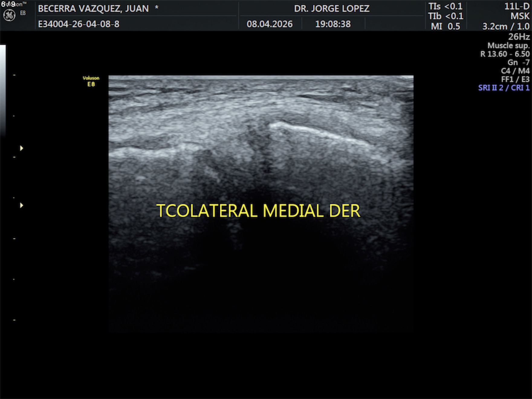Select the 11L-D probe label
The image size is (532, 399).
click(x=517, y=6)
